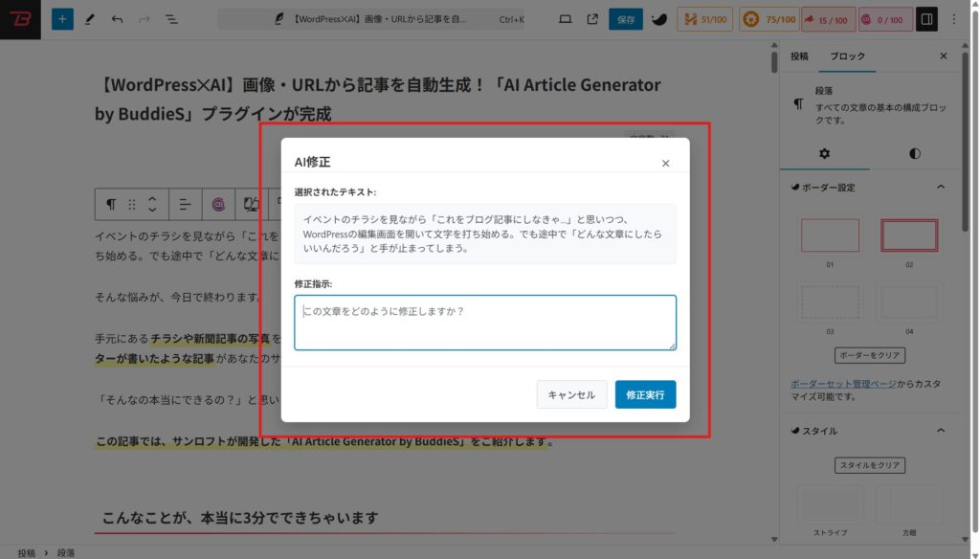The height and width of the screenshot is (559, 980).
Task: Open the block inserter plus button
Action: click(62, 19)
